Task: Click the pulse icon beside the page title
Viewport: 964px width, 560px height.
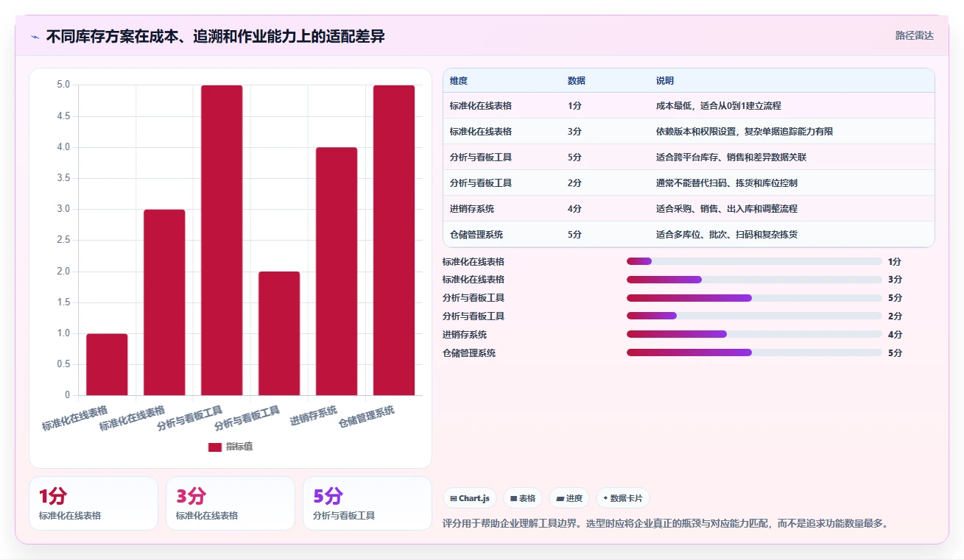Action: [x=35, y=37]
